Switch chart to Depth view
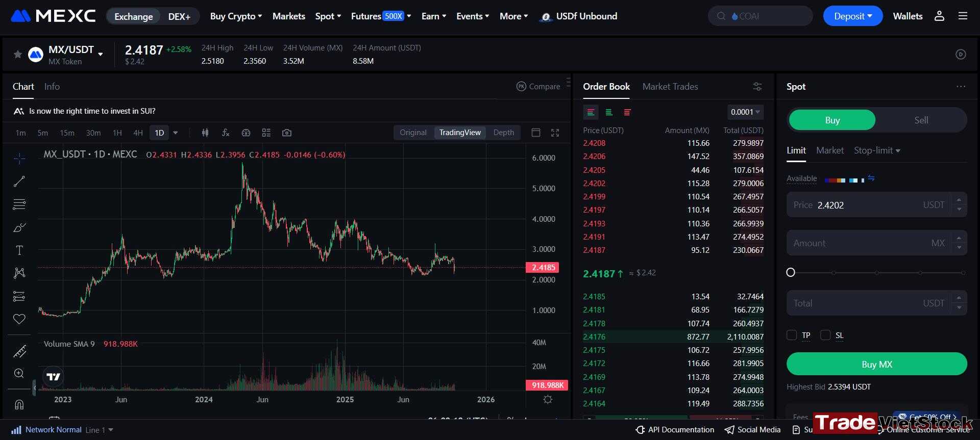The image size is (980, 440). [x=504, y=133]
